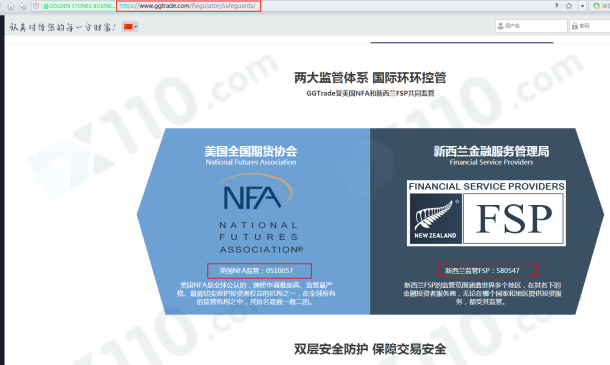
Task: Open the China flag language dropdown
Action: tap(130, 26)
